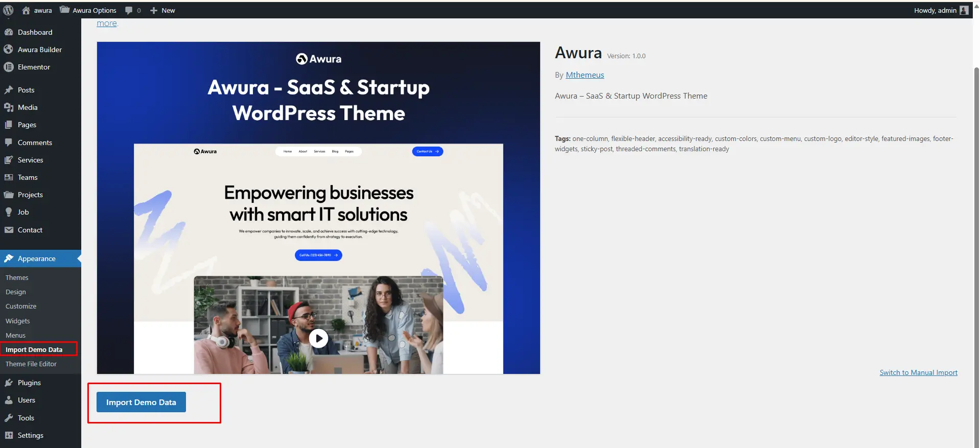
Task: Open the Mthemeus author link
Action: 585,75
